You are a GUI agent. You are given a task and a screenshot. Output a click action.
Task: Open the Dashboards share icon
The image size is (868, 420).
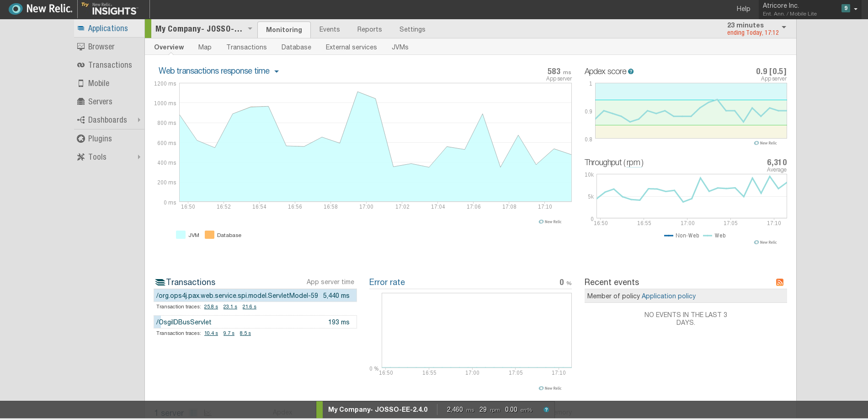tap(81, 120)
